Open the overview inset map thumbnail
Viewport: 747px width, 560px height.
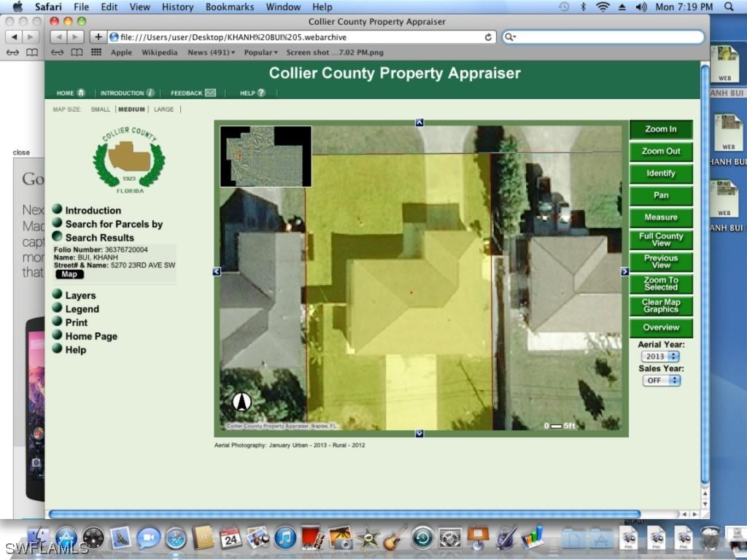[266, 155]
